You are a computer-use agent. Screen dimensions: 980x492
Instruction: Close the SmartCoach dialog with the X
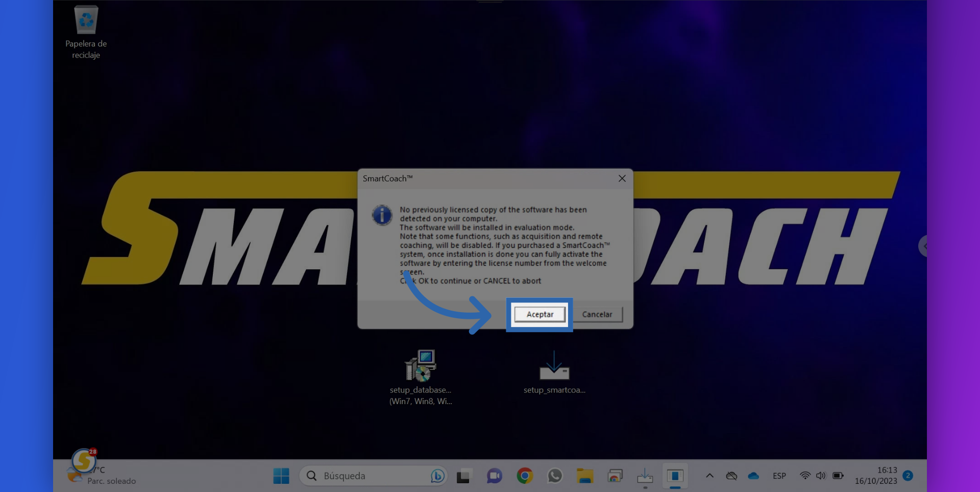622,178
